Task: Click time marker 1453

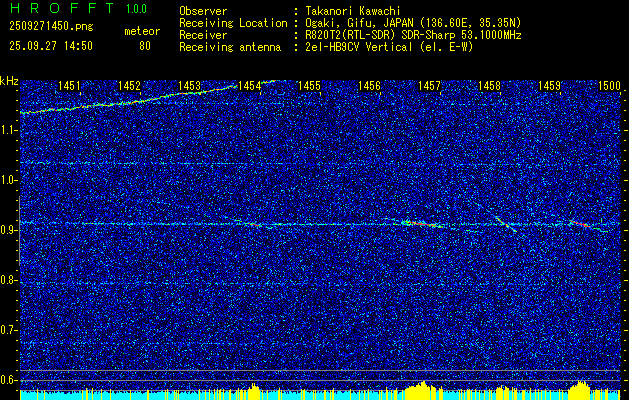Action: point(189,85)
